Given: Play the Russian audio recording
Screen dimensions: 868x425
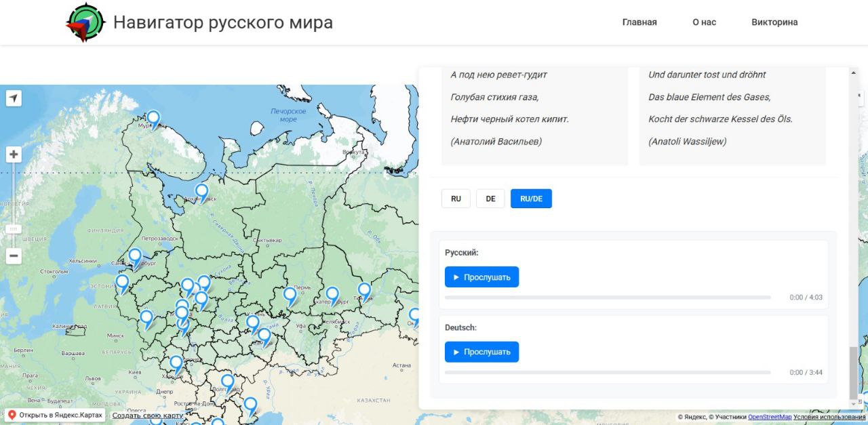Looking at the screenshot, I should click(x=481, y=277).
